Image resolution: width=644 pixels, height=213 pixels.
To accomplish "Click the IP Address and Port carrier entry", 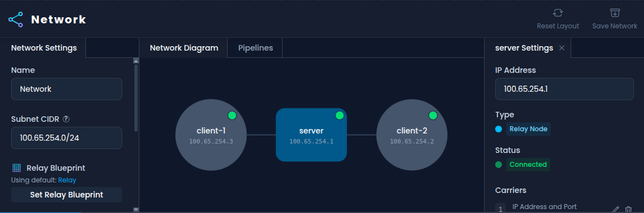I will pos(545,207).
